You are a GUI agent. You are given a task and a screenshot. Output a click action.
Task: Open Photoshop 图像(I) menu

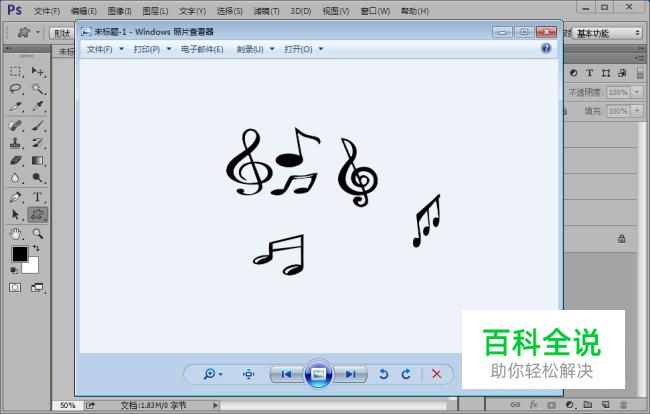coord(119,11)
